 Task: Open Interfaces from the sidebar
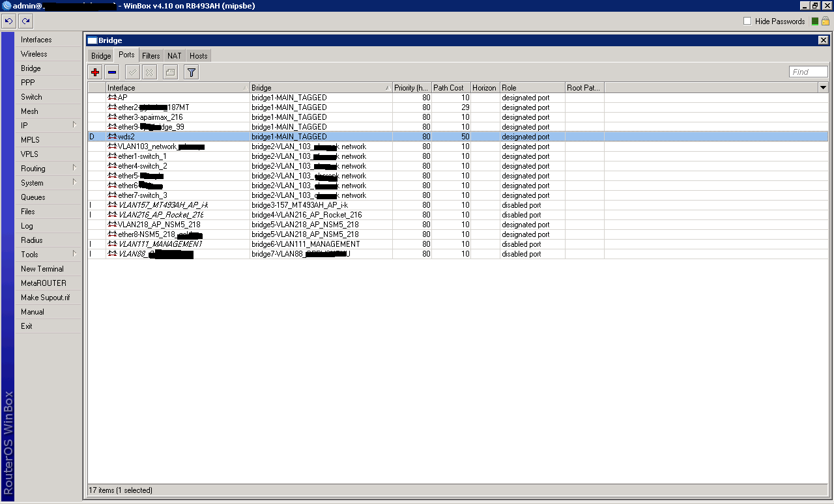pyautogui.click(x=49, y=40)
